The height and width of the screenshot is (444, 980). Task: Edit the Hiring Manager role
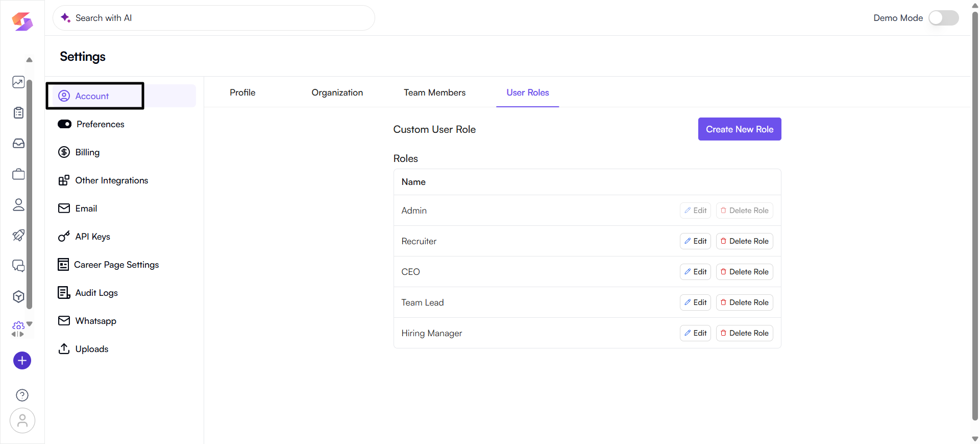(x=695, y=333)
